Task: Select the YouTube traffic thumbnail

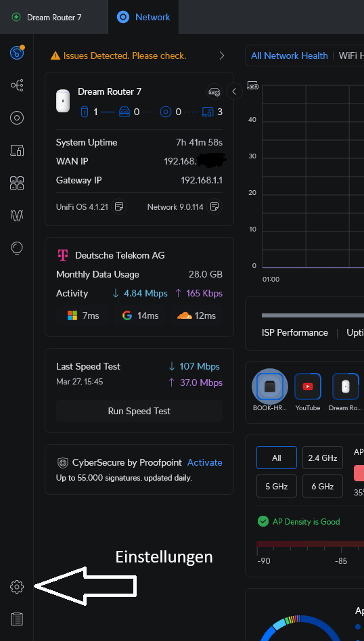Action: [x=308, y=386]
